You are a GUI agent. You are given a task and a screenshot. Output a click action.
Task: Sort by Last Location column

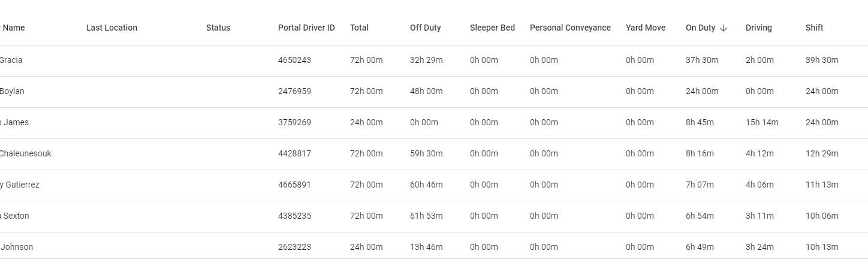[x=111, y=28]
